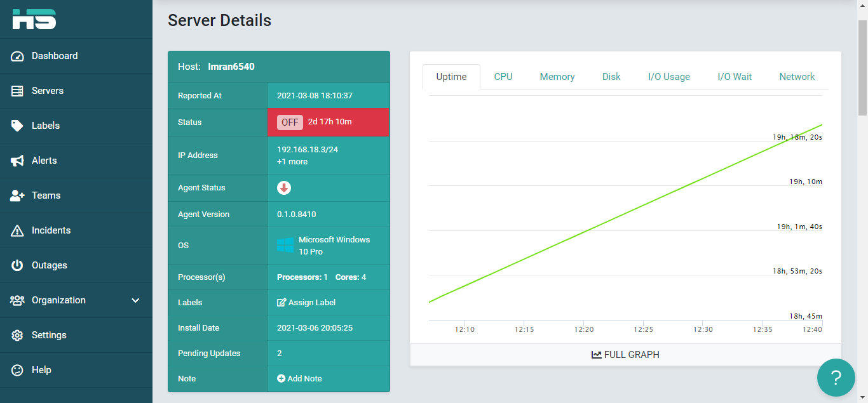Click the host name Imran6540
This screenshot has height=403, width=868.
(231, 67)
